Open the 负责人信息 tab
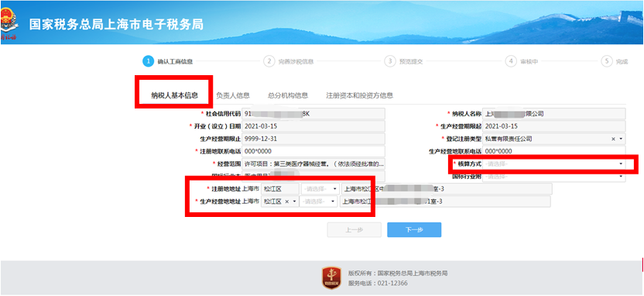Screen dimensions: 644x296 click(x=233, y=95)
